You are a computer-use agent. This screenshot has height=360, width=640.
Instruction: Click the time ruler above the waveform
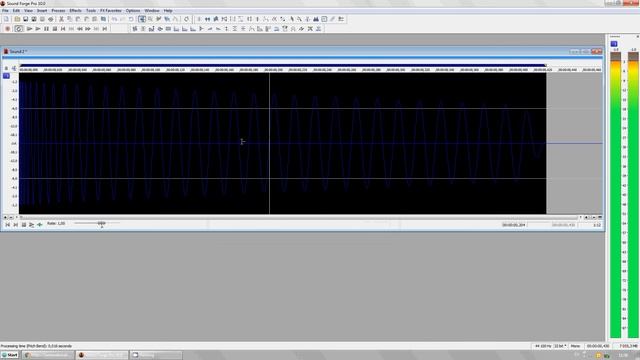point(310,70)
